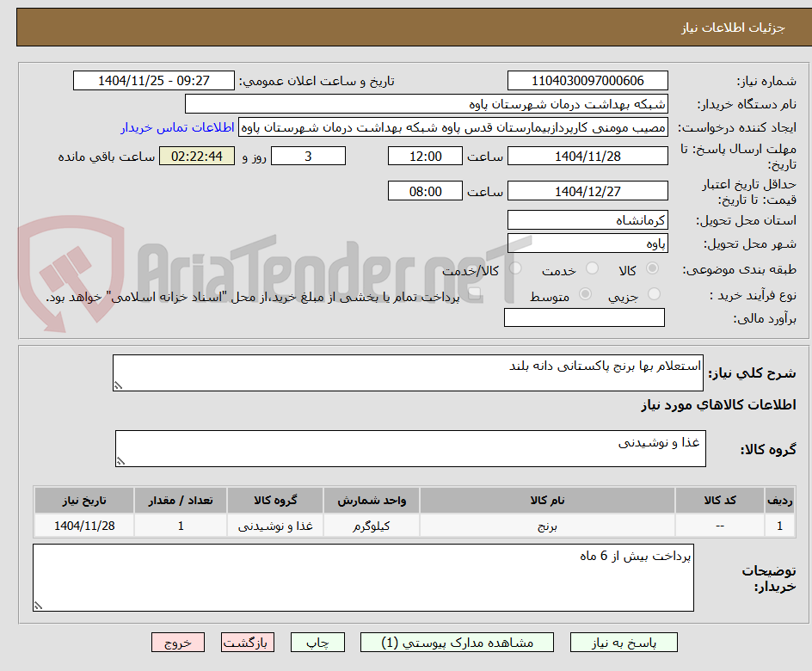Viewport: 812px width, 671px height.
Task: Use the resize handle of description textarea
Action: (x=118, y=385)
